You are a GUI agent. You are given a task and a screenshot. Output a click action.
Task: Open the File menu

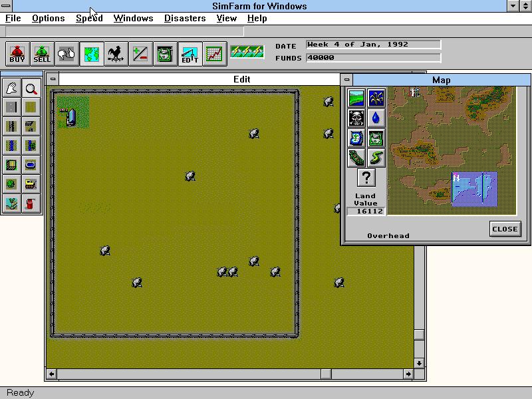point(13,19)
